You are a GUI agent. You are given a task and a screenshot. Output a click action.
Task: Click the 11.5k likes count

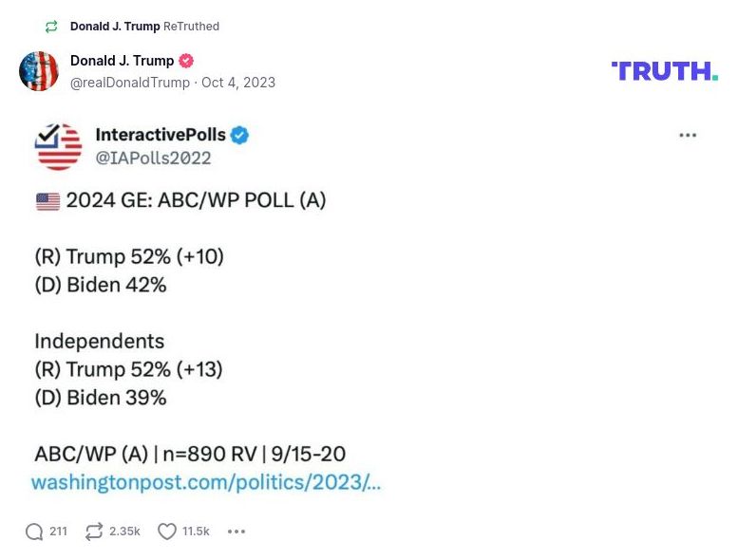(196, 532)
